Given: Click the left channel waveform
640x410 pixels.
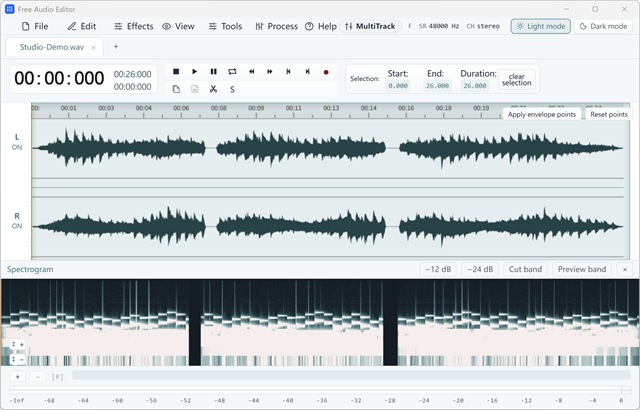Looking at the screenshot, I should pyautogui.click(x=328, y=148).
